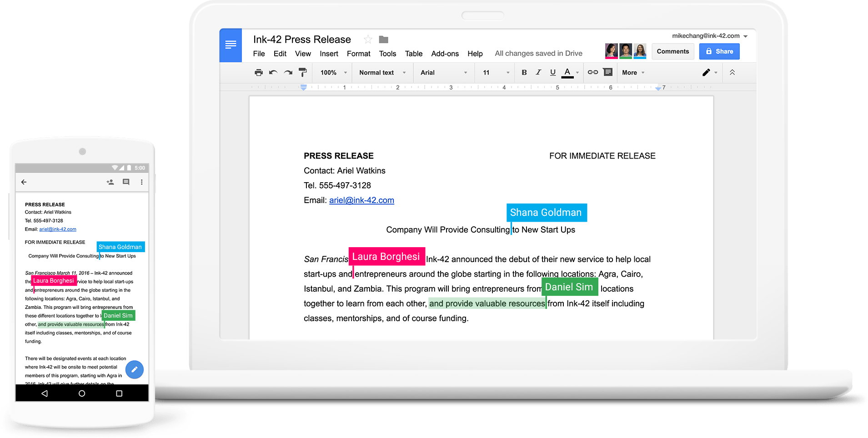The width and height of the screenshot is (868, 438).
Task: Click the Print icon
Action: point(258,72)
